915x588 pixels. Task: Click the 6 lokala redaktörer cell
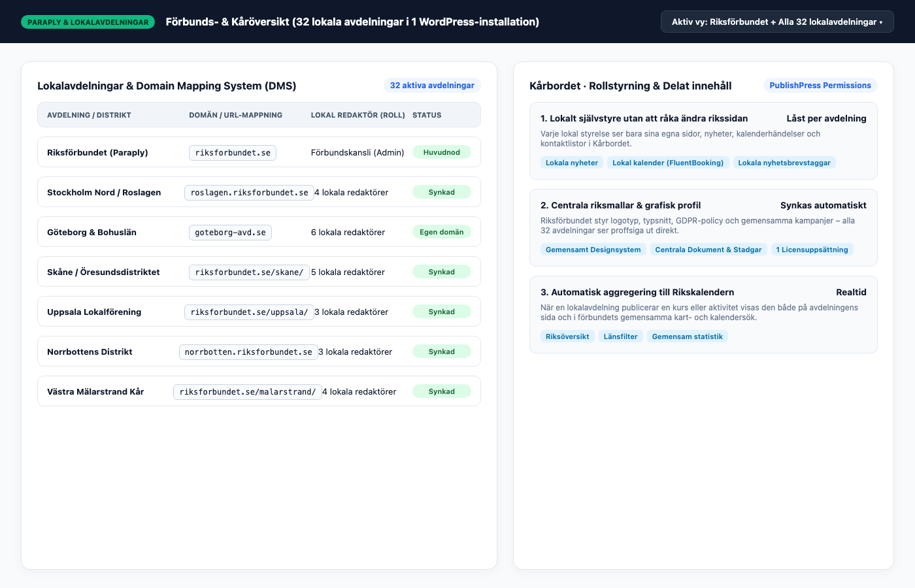click(x=348, y=232)
